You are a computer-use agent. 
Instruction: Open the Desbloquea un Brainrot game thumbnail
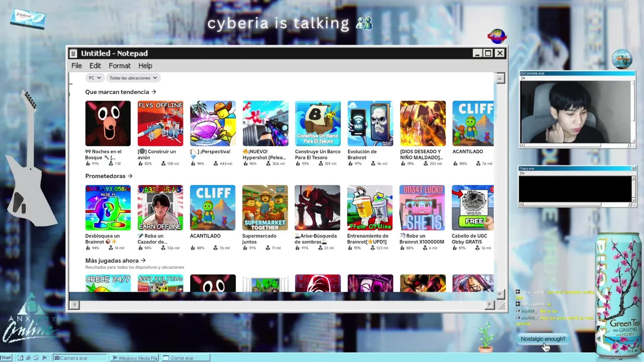coord(108,208)
